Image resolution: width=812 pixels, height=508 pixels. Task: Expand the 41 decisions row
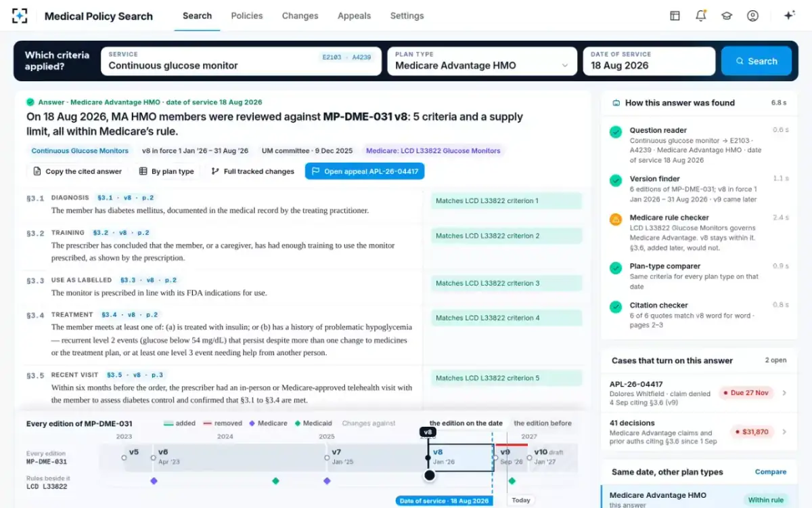[698, 431]
